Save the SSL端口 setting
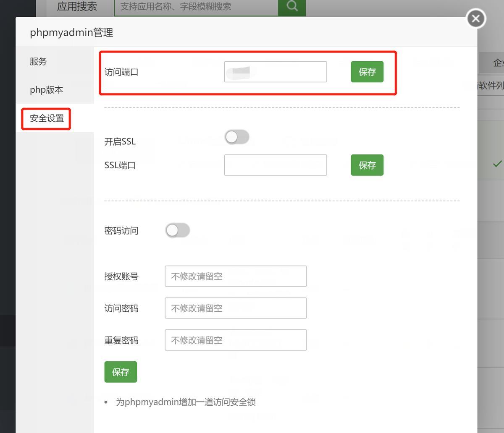504x433 pixels. [x=367, y=165]
